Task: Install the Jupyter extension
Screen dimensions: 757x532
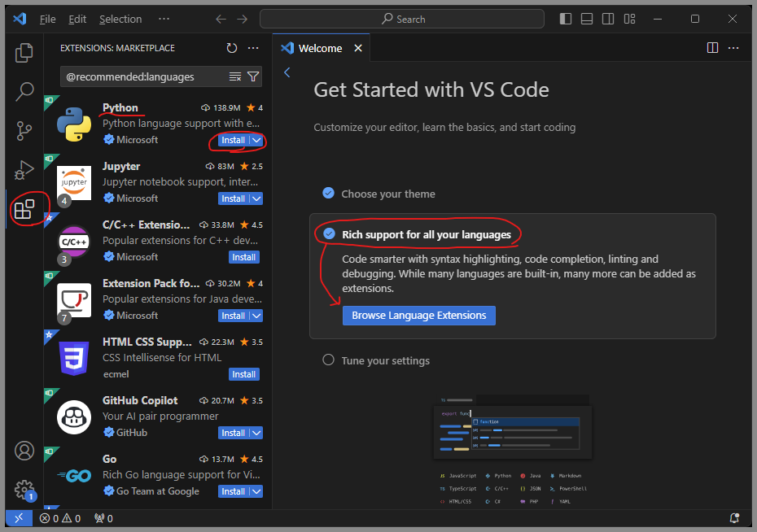Action: coord(234,198)
